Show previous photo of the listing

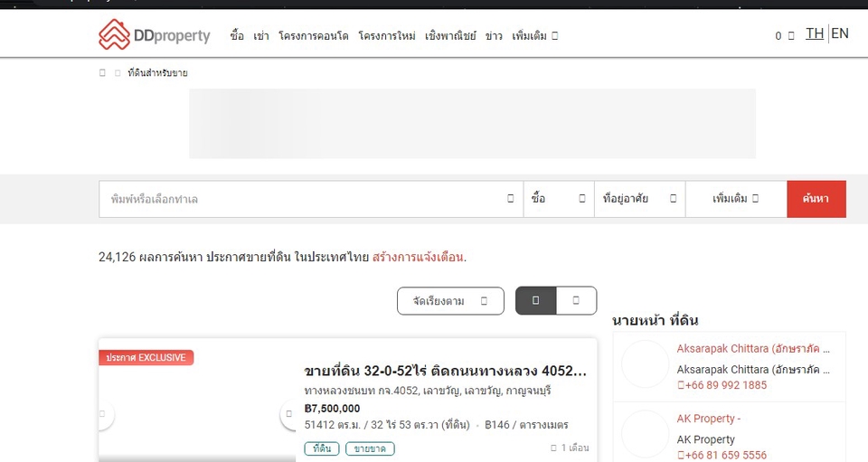103,414
